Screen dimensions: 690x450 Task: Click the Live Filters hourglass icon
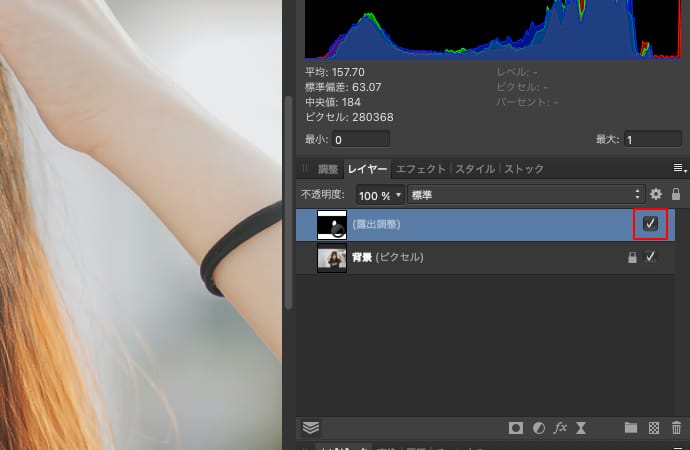point(581,428)
